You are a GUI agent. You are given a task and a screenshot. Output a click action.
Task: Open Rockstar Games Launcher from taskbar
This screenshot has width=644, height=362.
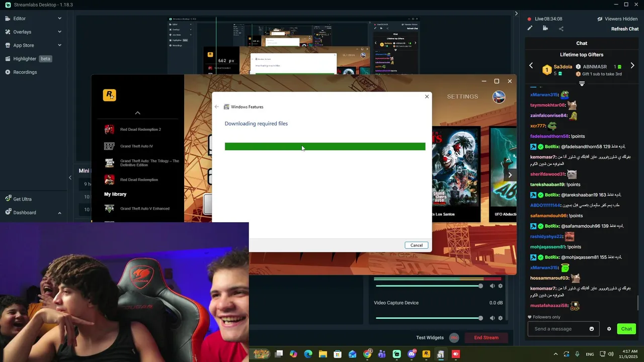(x=426, y=354)
